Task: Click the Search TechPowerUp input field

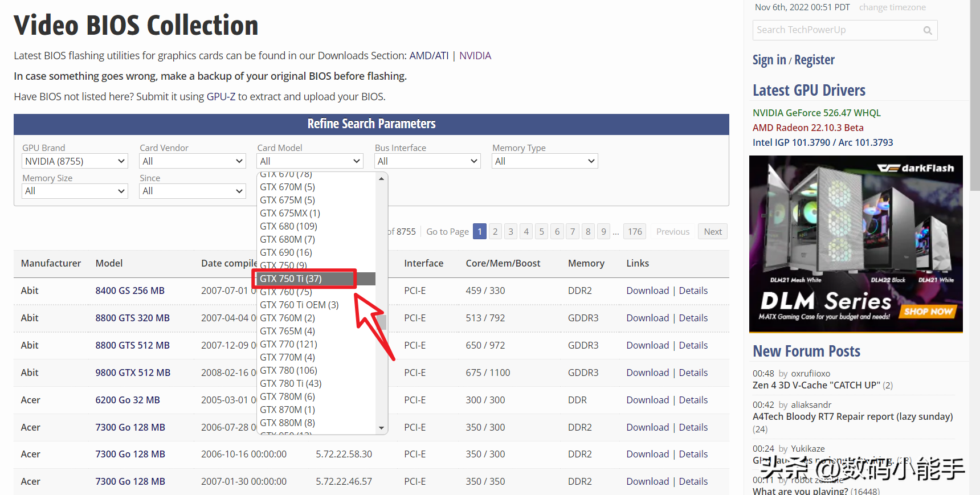Action: [x=836, y=30]
